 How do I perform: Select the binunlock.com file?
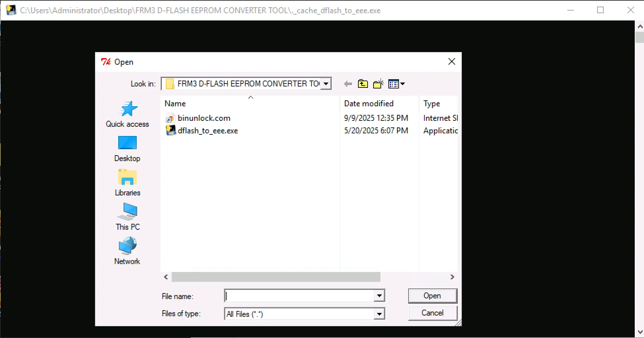(204, 118)
